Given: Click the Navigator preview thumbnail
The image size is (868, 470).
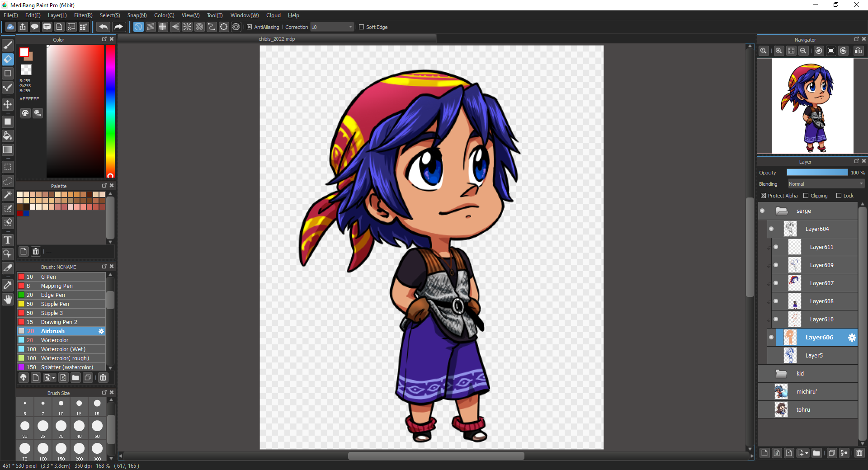Looking at the screenshot, I should [x=812, y=106].
